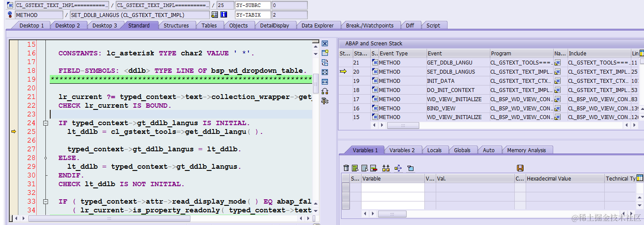
Task: Click the gray list icon in Variables toolbar
Action: tap(364, 168)
